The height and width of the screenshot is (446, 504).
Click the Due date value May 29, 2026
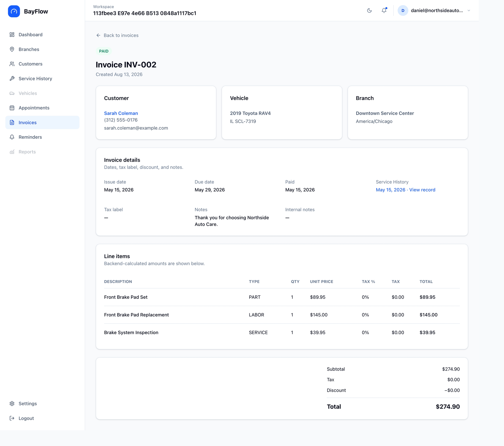pos(210,190)
